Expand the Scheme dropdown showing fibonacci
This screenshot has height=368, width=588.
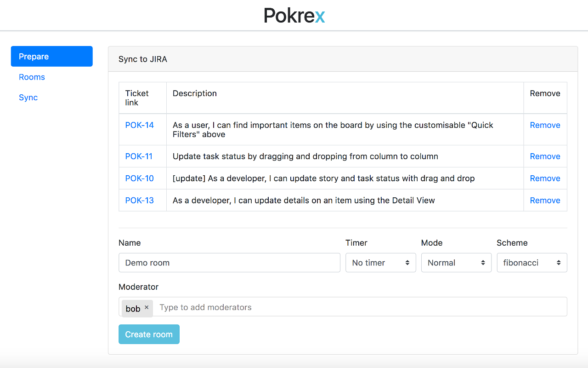pos(532,263)
